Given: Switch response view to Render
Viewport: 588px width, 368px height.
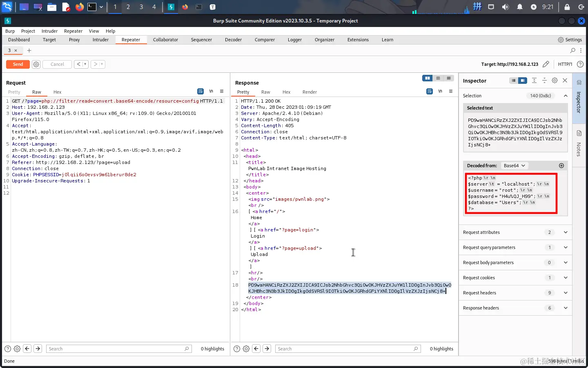Looking at the screenshot, I should [310, 92].
